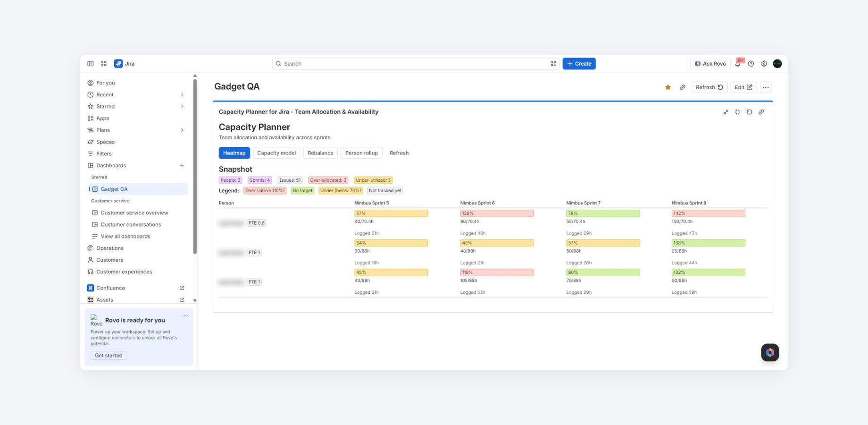This screenshot has width=868, height=425.
Task: Click the Ask Rovo button
Action: (x=710, y=64)
